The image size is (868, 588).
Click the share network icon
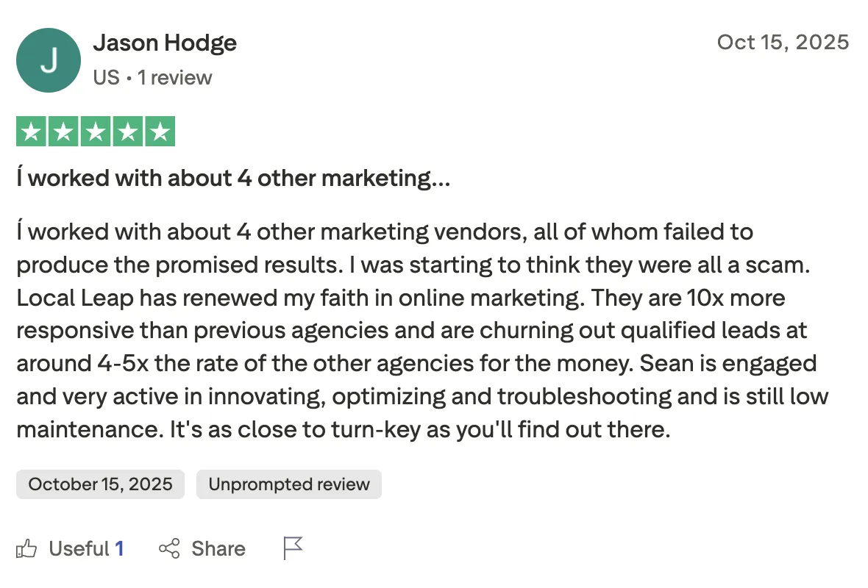(169, 548)
